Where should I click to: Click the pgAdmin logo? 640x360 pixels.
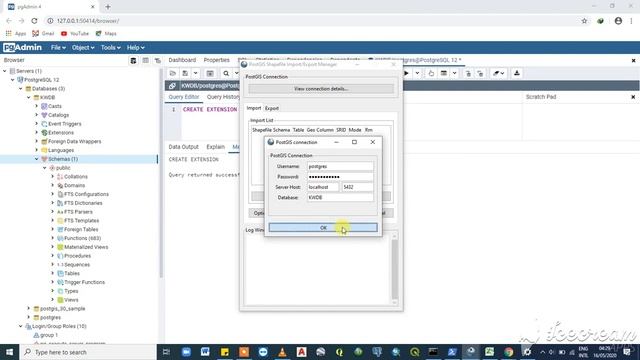(x=22, y=47)
